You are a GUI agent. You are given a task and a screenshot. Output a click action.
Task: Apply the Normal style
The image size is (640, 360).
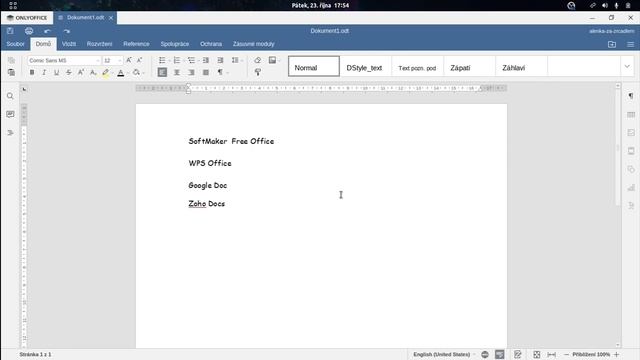pos(313,66)
